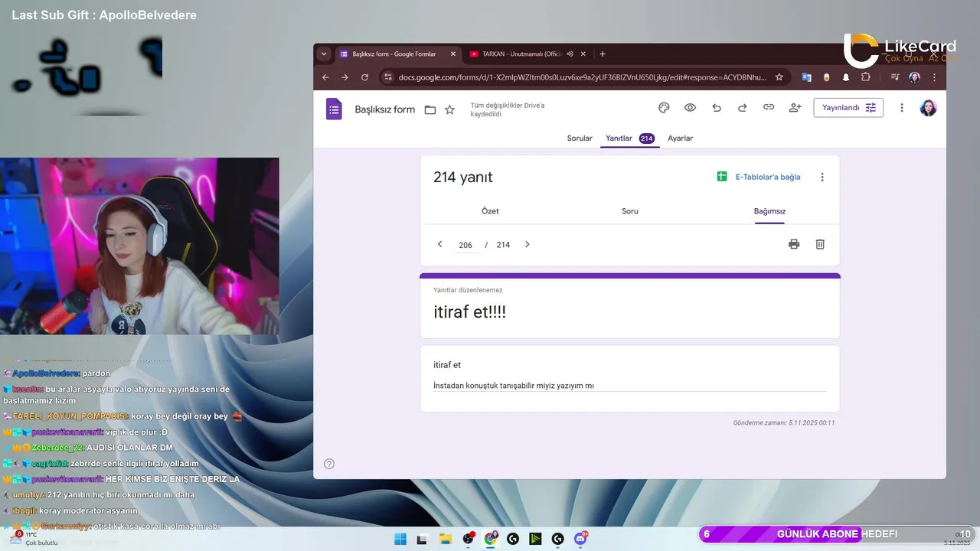The width and height of the screenshot is (980, 551).
Task: Open the Chrome extensions puzzle icon
Action: click(x=866, y=77)
